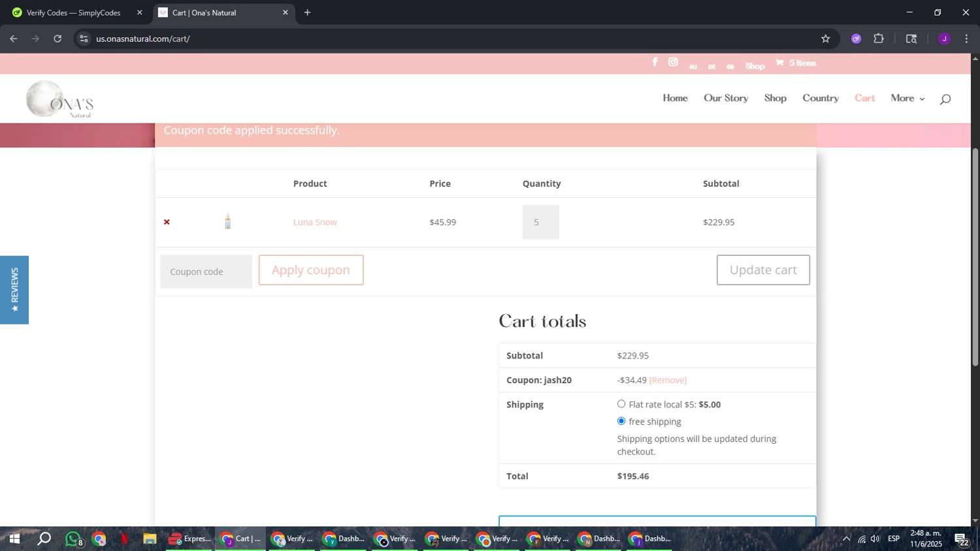Switch to DE store link
This screenshot has width=980, height=551.
point(711,67)
